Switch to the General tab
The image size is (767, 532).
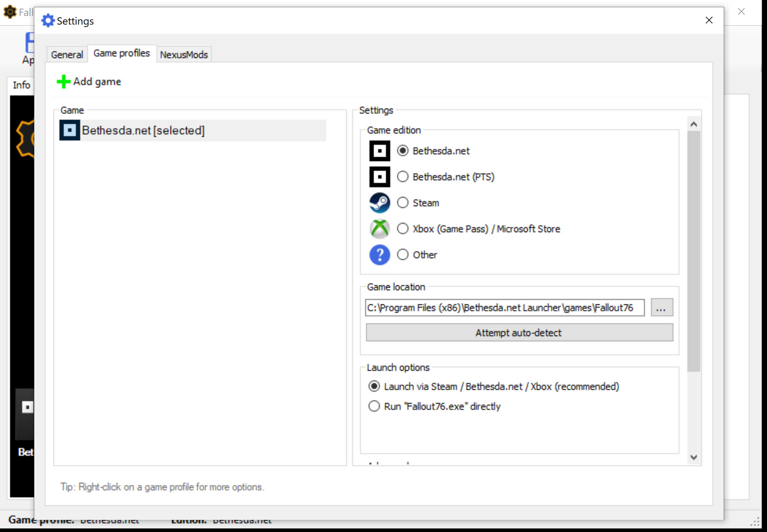click(67, 54)
